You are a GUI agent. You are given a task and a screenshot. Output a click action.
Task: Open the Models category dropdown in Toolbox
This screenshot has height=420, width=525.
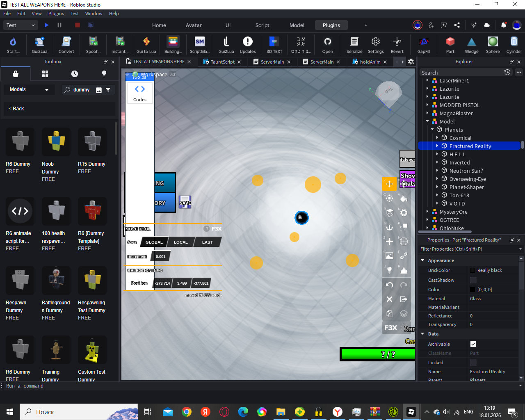coord(29,89)
